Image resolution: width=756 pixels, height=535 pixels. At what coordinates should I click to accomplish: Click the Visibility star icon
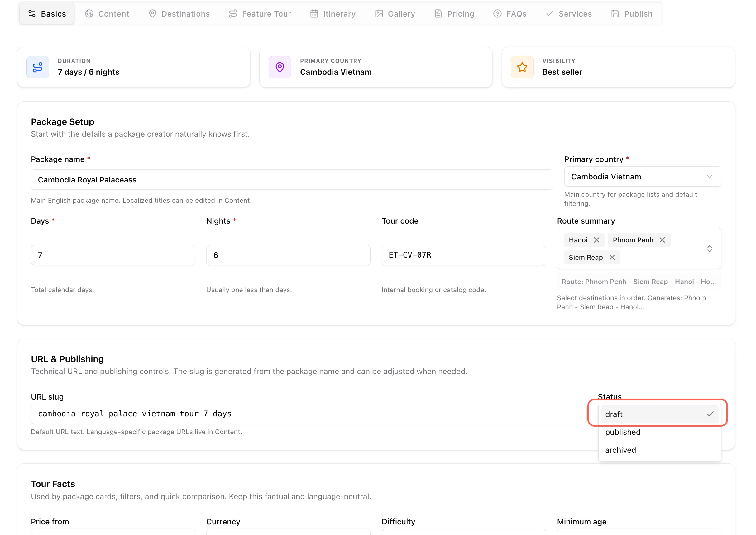522,67
